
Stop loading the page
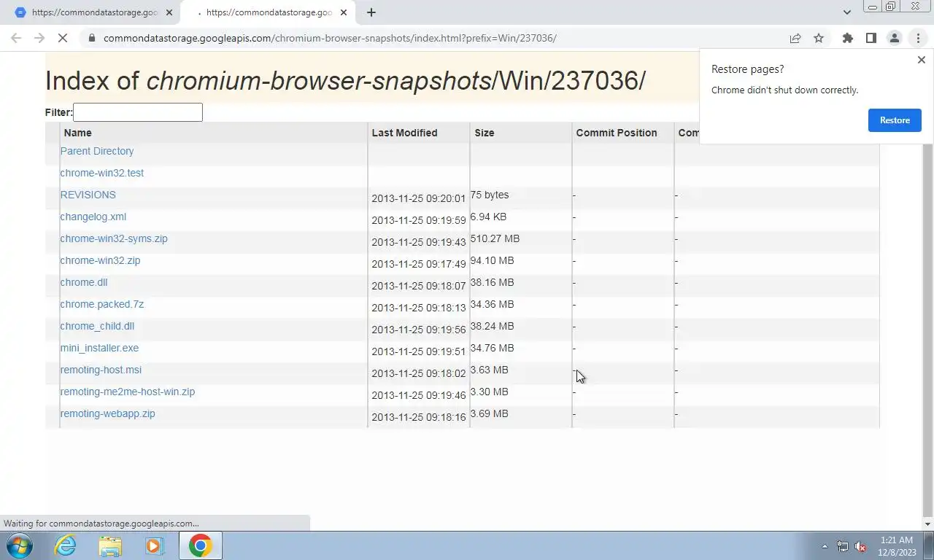pyautogui.click(x=63, y=38)
